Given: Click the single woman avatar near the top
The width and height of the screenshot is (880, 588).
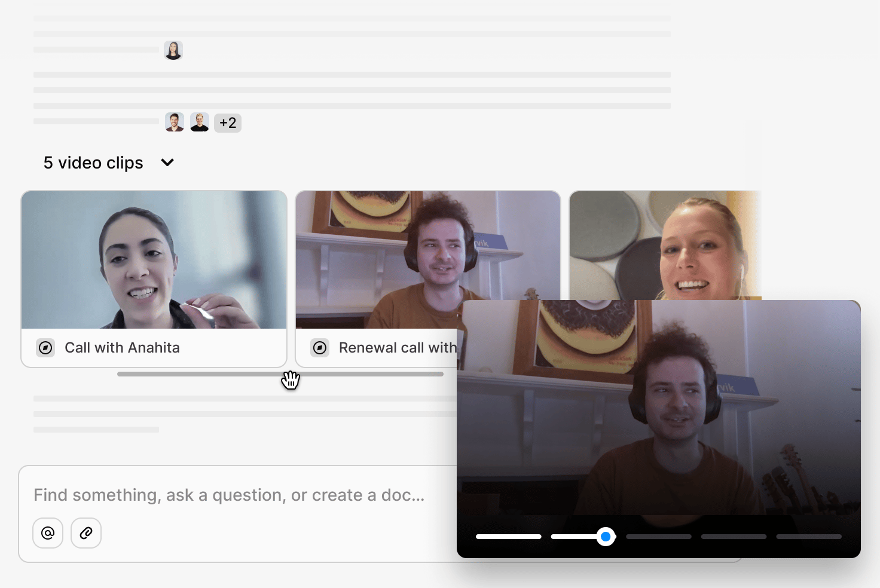Looking at the screenshot, I should pos(173,50).
